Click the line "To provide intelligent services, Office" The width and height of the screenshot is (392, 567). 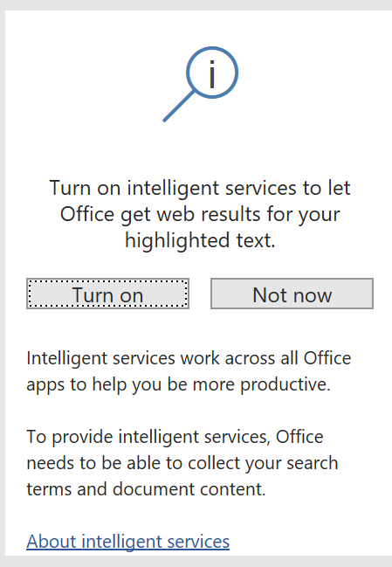point(175,437)
